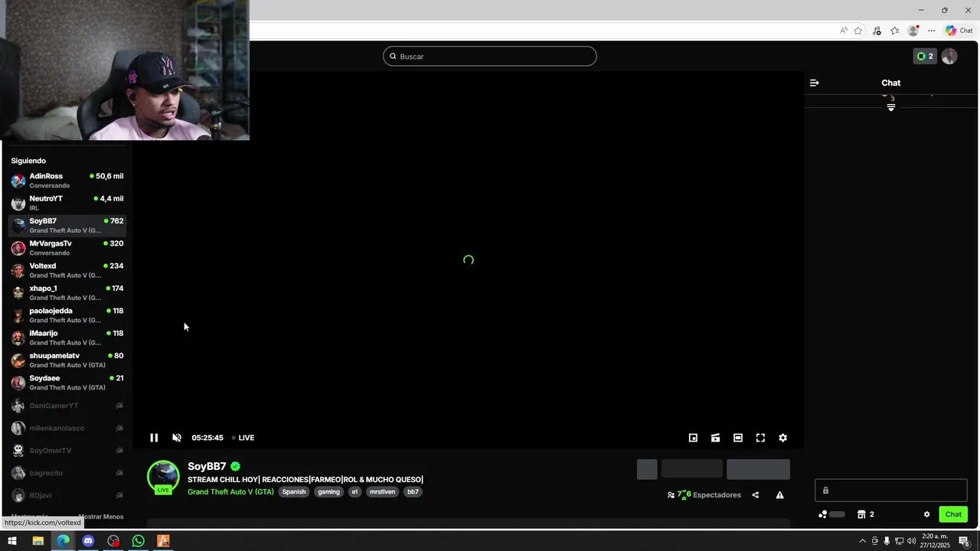Open Discord from taskbar
This screenshot has height=551, width=980.
coord(88,541)
